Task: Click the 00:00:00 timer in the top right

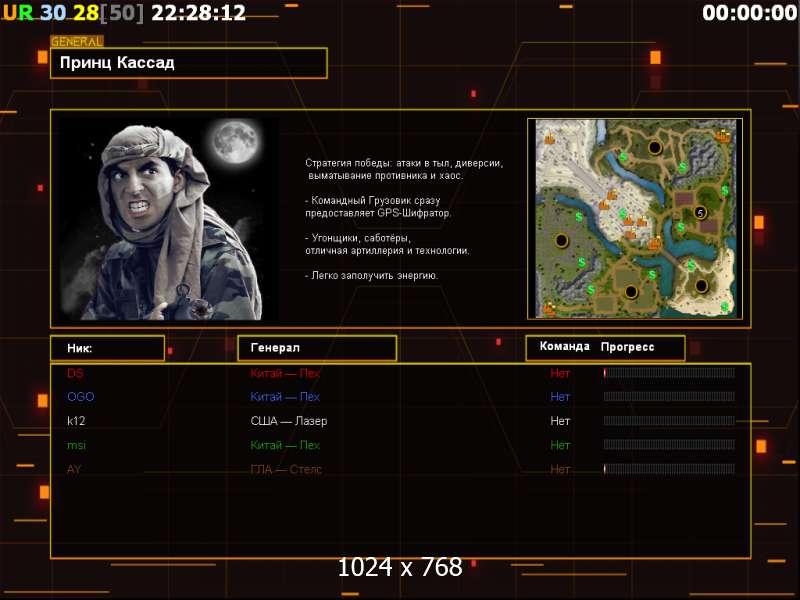Action: tap(749, 13)
